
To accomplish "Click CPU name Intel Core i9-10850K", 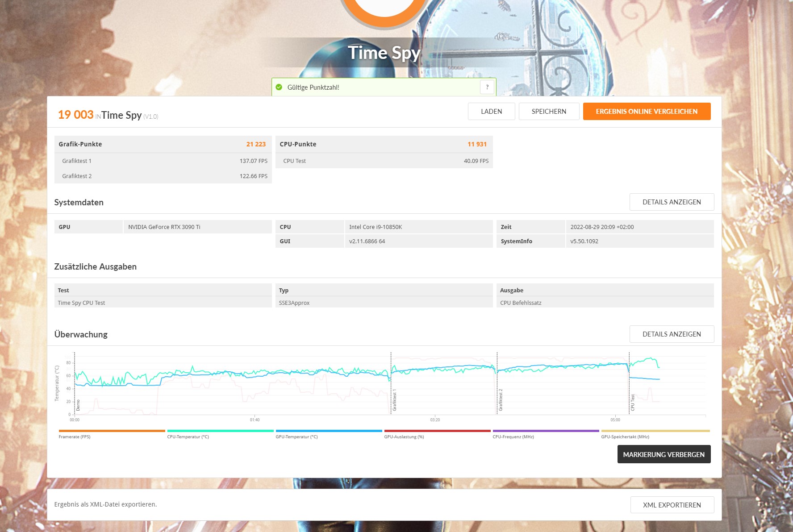I will (x=376, y=227).
